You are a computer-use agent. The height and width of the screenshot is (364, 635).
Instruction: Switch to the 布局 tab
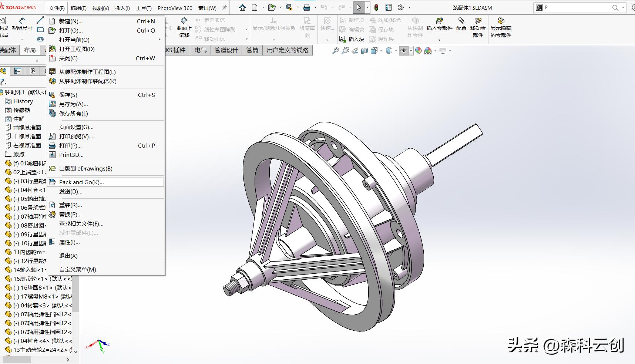pos(30,50)
